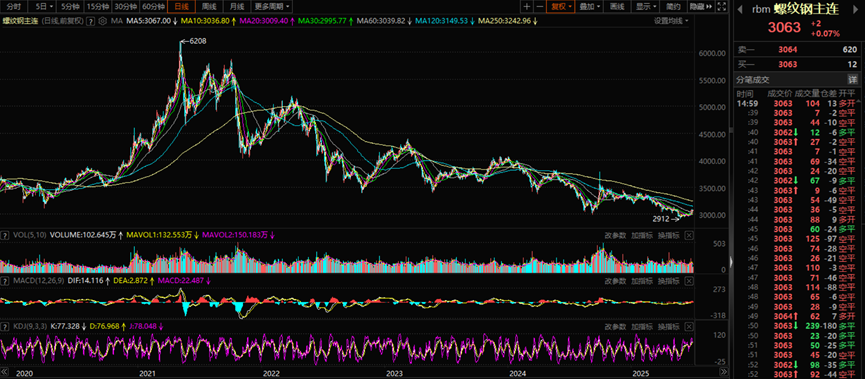Click 改参数 in the MACD panel
The height and width of the screenshot is (379, 865).
click(x=615, y=281)
